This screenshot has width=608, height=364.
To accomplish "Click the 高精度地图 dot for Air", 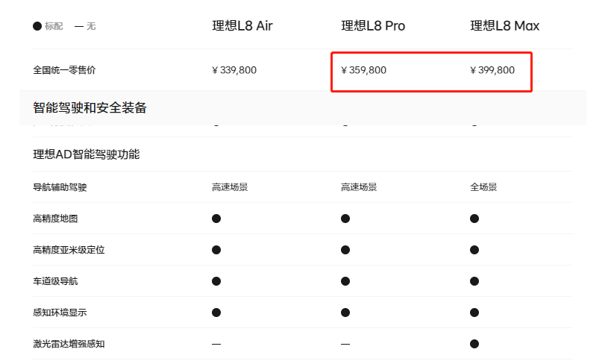I will pyautogui.click(x=216, y=219).
